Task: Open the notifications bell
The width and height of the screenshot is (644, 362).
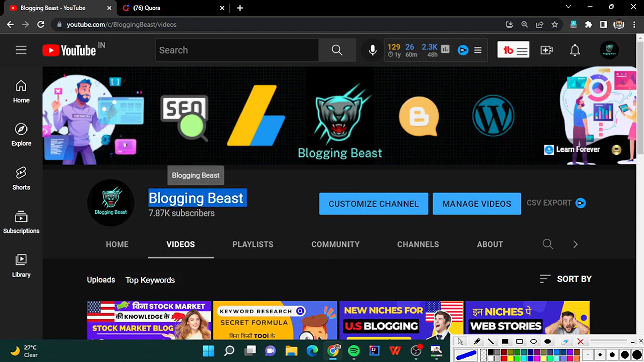Action: pyautogui.click(x=575, y=50)
